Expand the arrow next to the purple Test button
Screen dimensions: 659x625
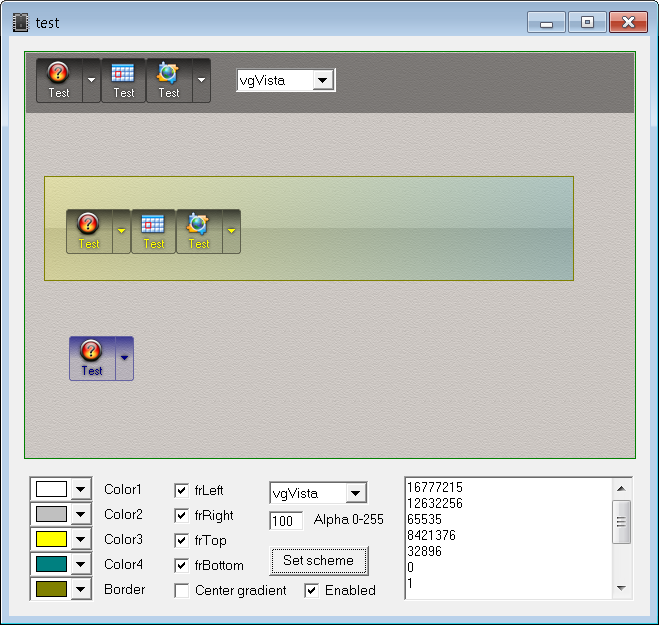point(124,357)
